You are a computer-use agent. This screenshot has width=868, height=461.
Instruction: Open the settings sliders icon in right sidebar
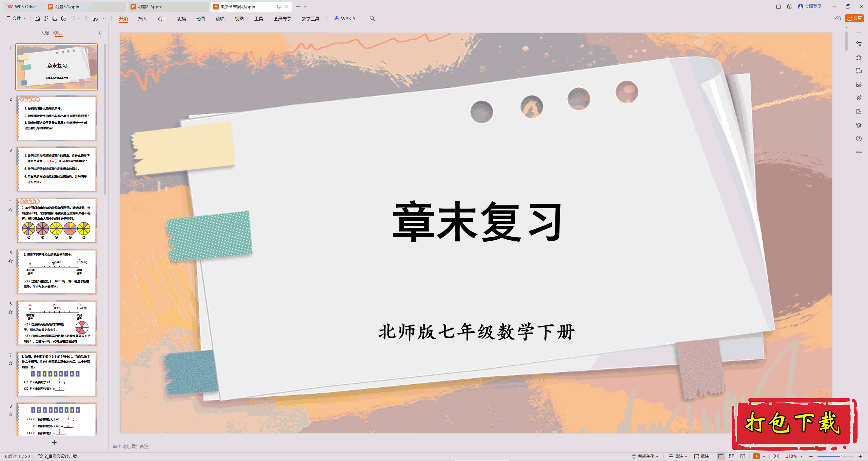click(x=859, y=44)
